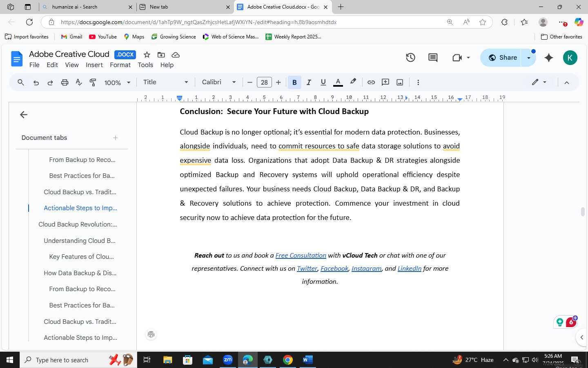Open version history clock icon
Screen dimensions: 588x368
[411, 58]
